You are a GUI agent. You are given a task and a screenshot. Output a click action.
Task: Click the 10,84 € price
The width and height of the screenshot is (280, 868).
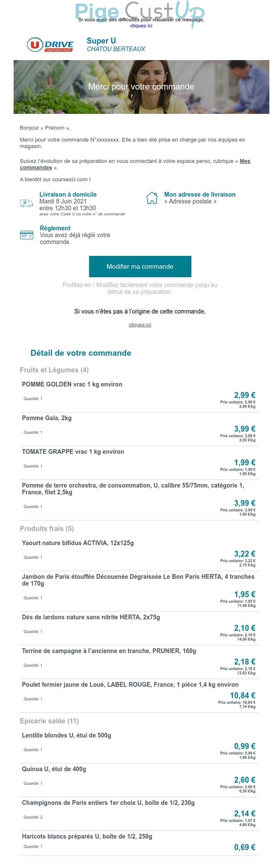click(243, 695)
